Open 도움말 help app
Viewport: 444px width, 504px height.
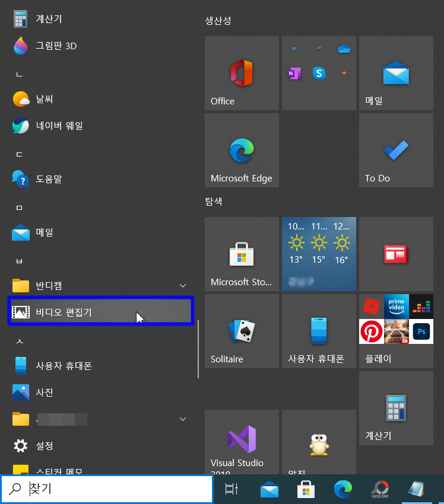(x=101, y=179)
